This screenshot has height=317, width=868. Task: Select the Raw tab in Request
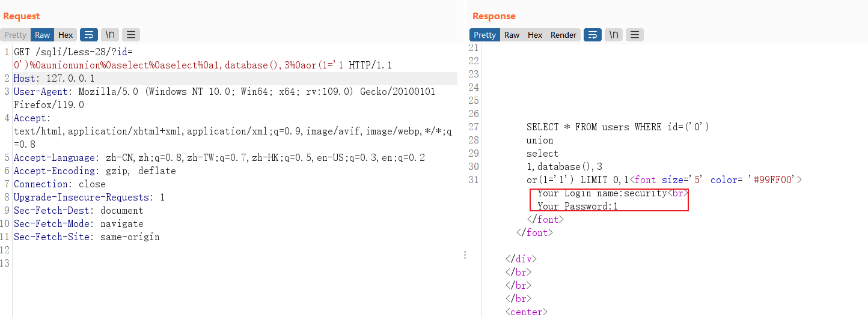click(42, 35)
